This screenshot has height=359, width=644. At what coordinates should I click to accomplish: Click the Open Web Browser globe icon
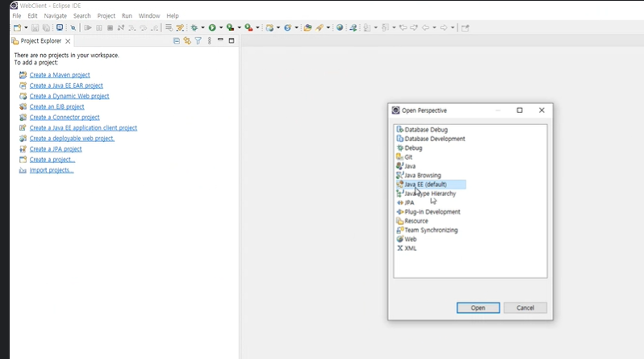click(340, 28)
